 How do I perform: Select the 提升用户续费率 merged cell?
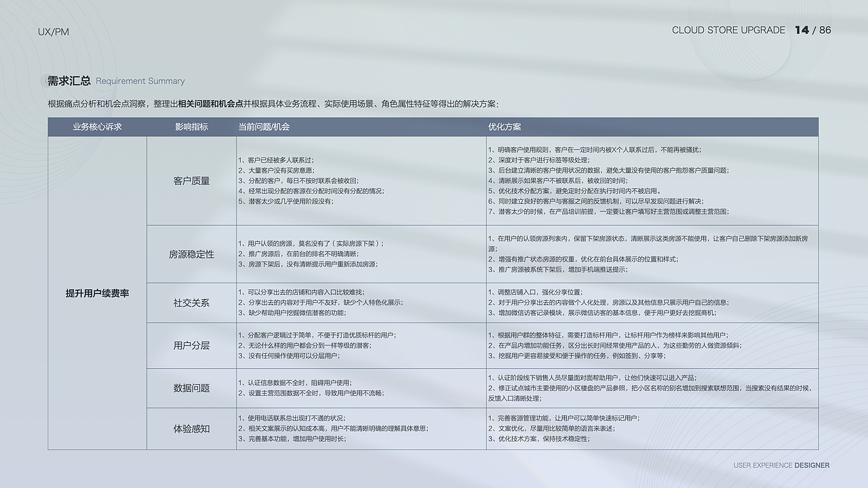[97, 291]
